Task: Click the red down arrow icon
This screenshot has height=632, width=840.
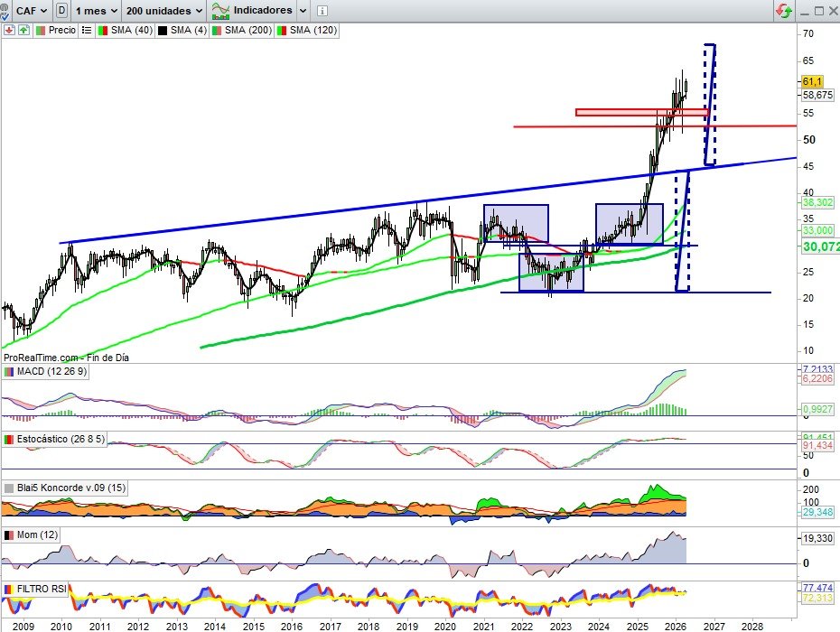Action: [9, 30]
